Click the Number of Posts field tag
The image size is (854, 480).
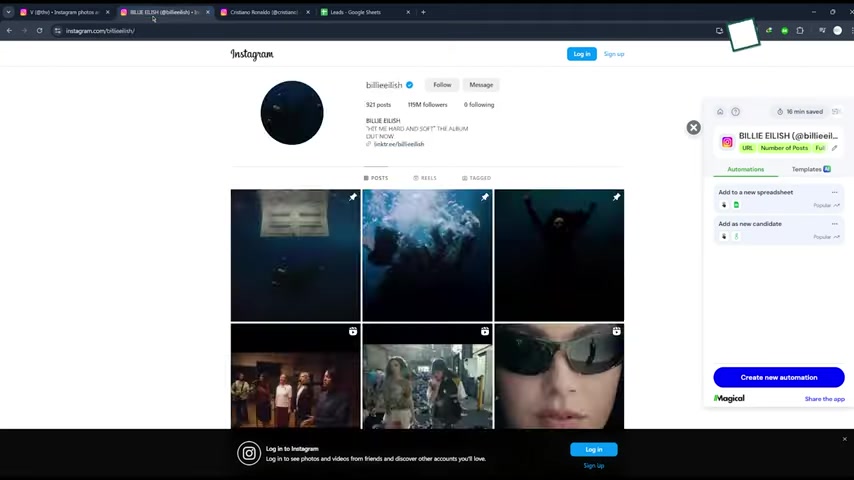[x=784, y=148]
